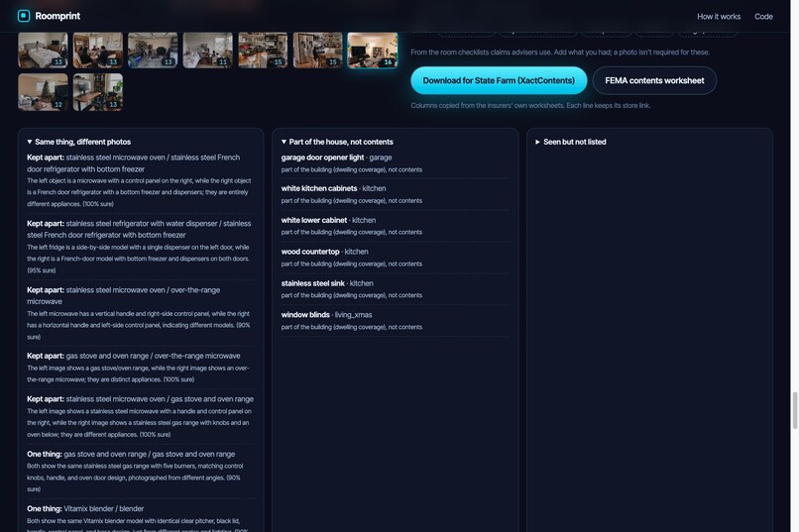Image resolution: width=799 pixels, height=532 pixels.
Task: Click 'Kept apart: stainless steel microwave oven / over-the-range' entry
Action: (141, 313)
